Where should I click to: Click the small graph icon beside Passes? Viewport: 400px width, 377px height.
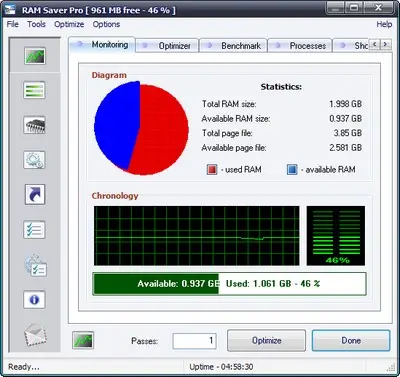tap(83, 340)
